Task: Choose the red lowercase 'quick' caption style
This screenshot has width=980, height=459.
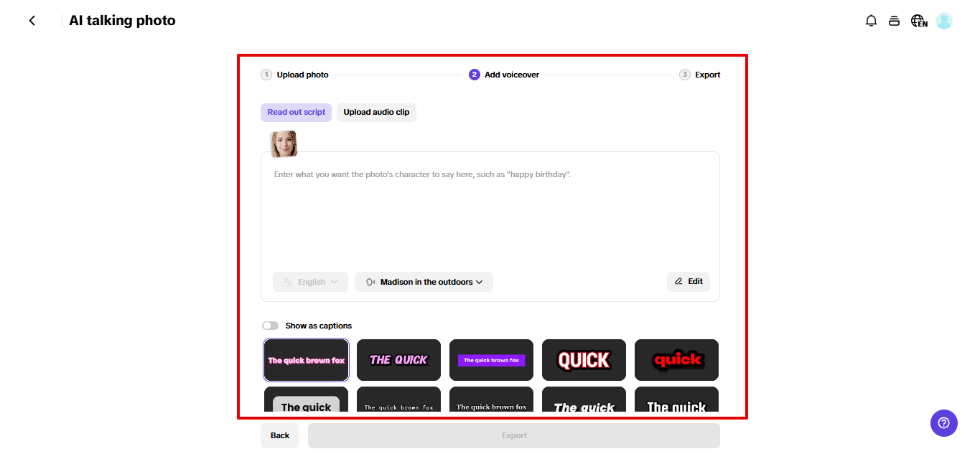Action: pos(676,360)
